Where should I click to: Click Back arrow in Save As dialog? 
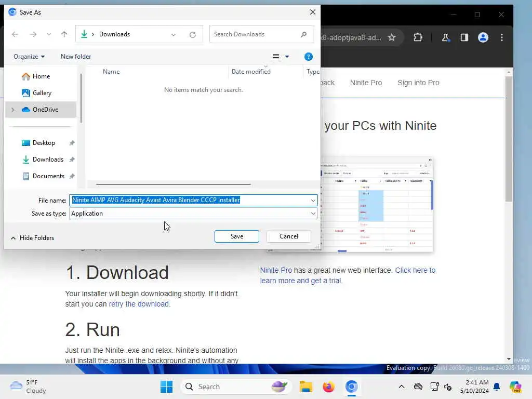[x=15, y=34]
